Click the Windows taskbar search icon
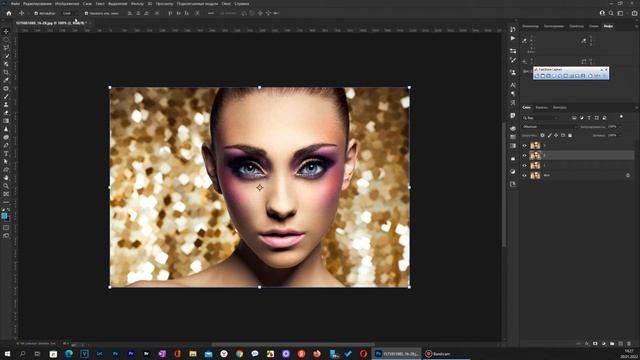The image size is (640, 360). (22, 353)
